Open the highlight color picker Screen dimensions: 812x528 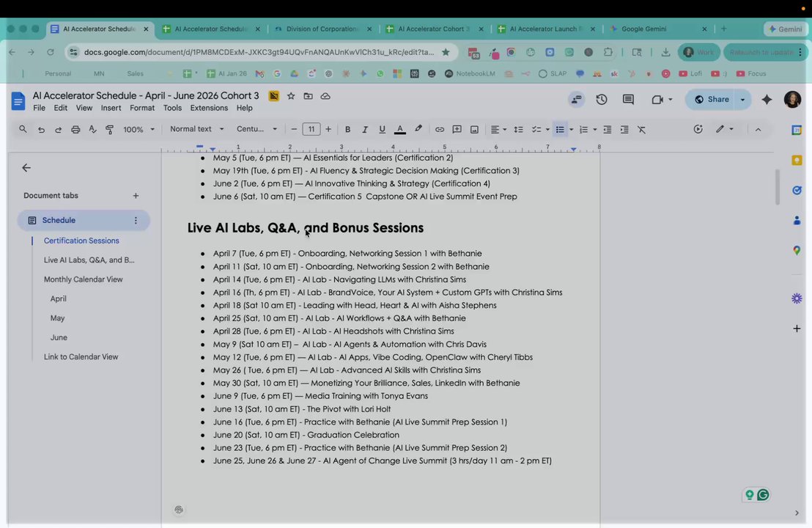pos(418,129)
